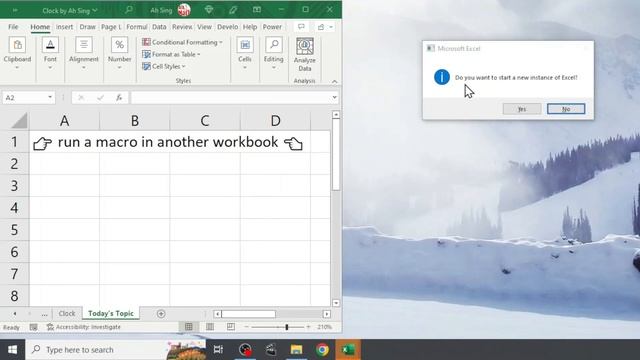Click inside the formula bar input

pos(231,98)
